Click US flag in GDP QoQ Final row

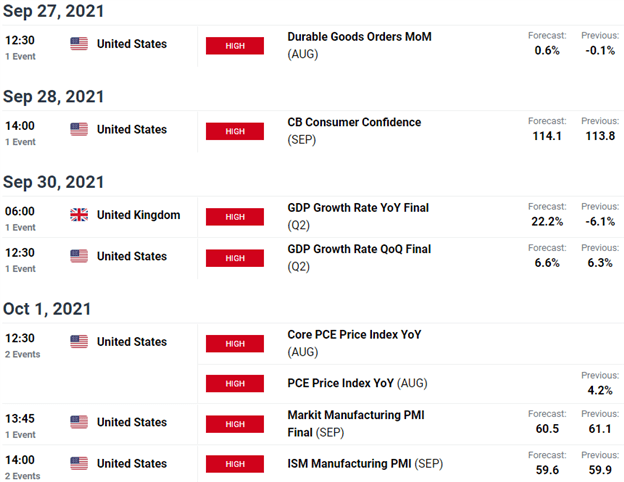tap(79, 256)
